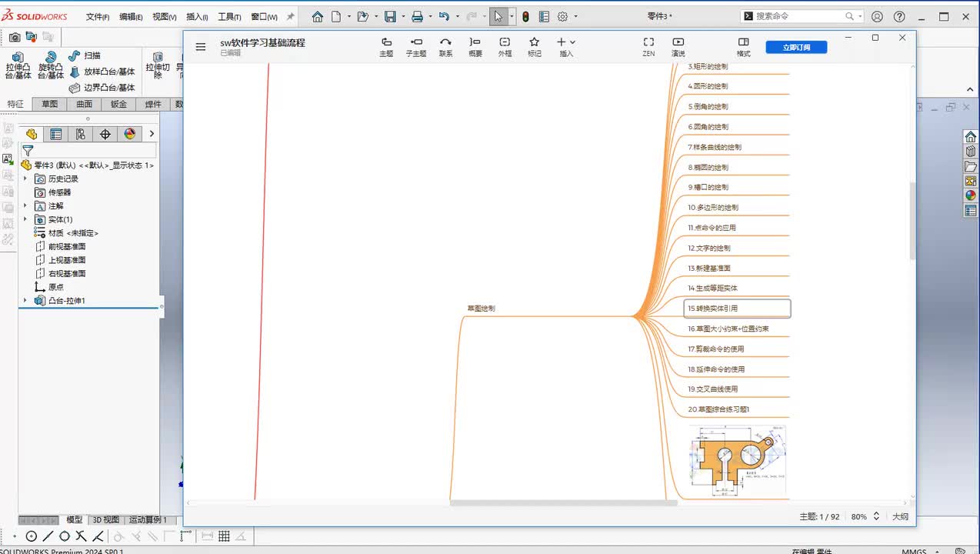Expand the 历史记录 tree node
980x554 pixels.
click(25, 179)
